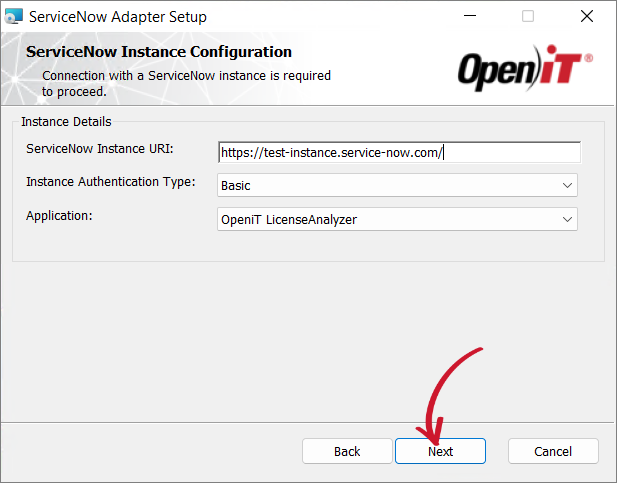Click the maximize window button
Screen dimensions: 617x483
[528, 16]
